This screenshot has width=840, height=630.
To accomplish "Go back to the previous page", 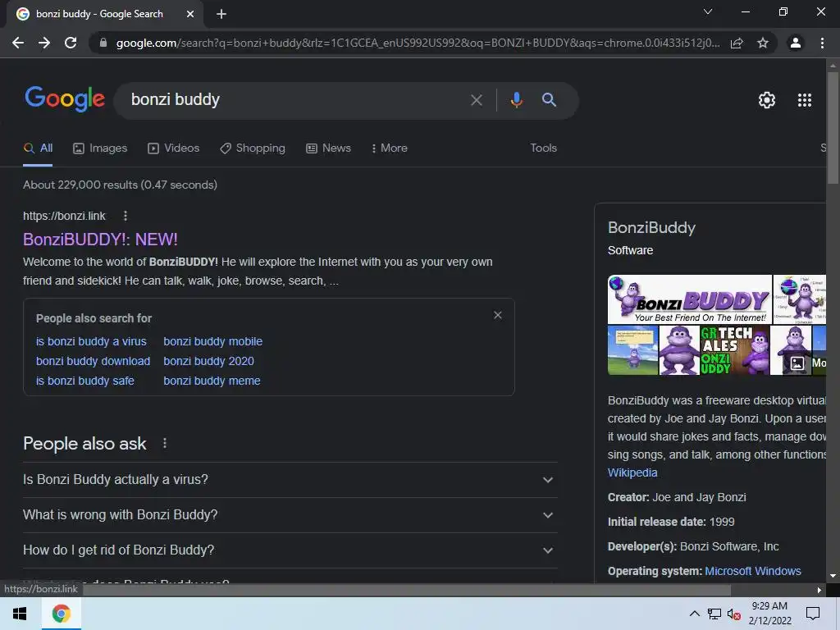I will click(x=18, y=43).
